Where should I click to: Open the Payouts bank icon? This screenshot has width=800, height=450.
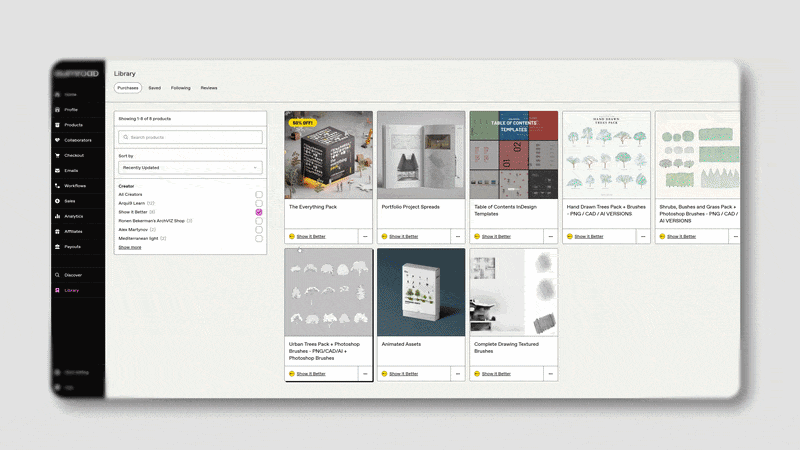(x=57, y=247)
